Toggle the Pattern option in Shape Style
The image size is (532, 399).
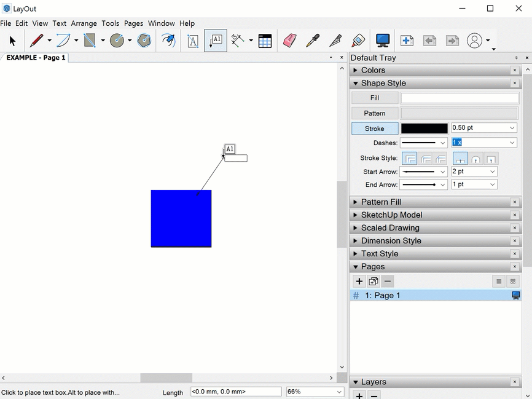(x=374, y=113)
